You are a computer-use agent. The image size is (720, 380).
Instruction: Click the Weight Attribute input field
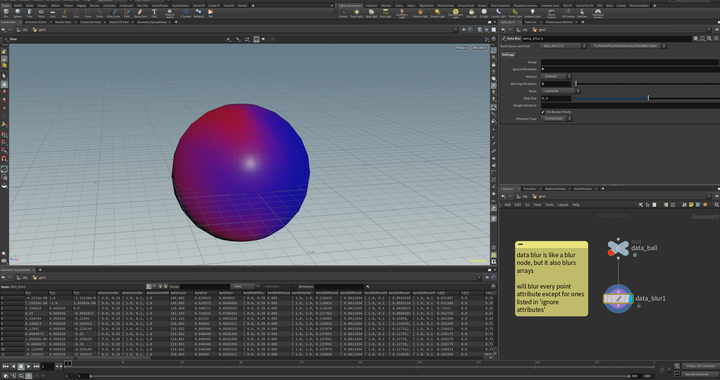pos(630,105)
